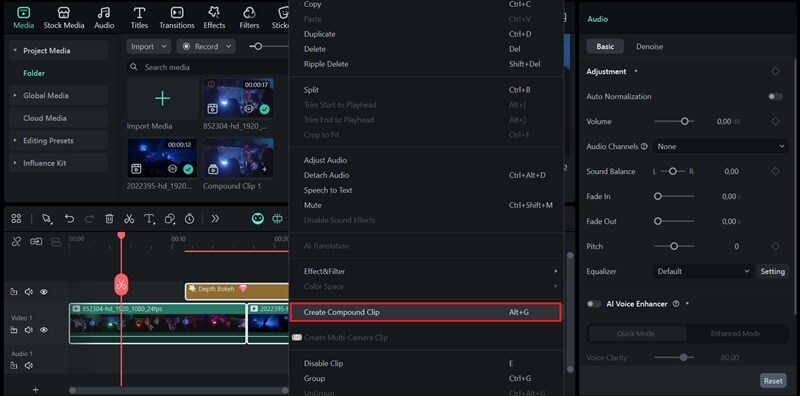
Task: Open the Effects library
Action: [214, 18]
